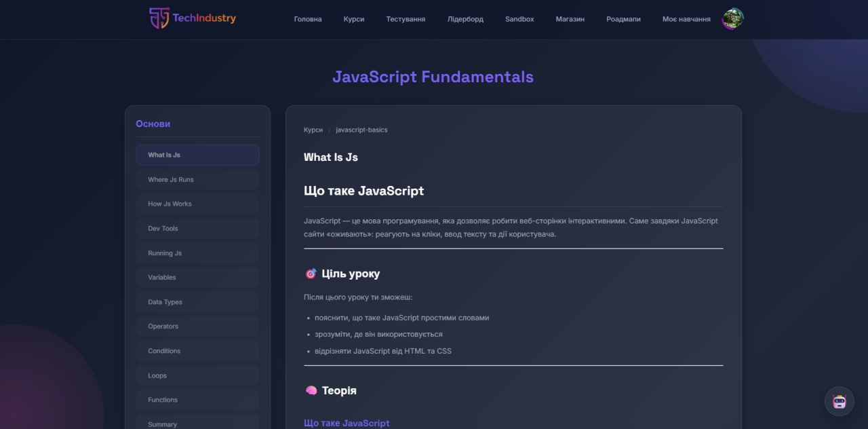Click the TechIndustry logo icon
Image resolution: width=868 pixels, height=429 pixels.
[x=159, y=18]
